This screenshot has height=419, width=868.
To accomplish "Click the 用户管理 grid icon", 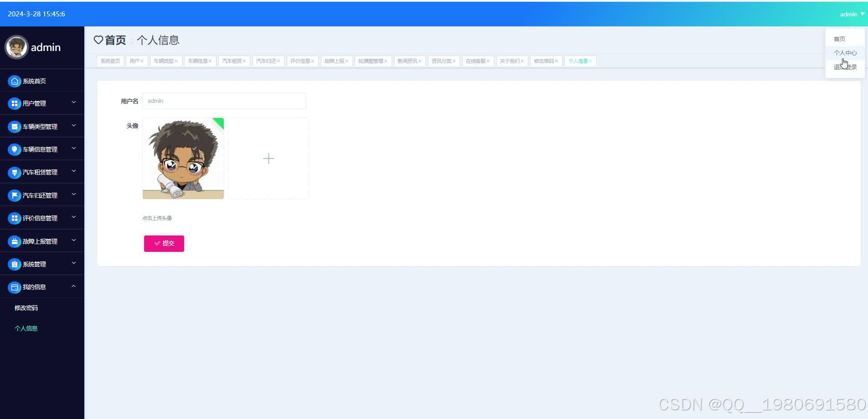I will click(x=15, y=103).
